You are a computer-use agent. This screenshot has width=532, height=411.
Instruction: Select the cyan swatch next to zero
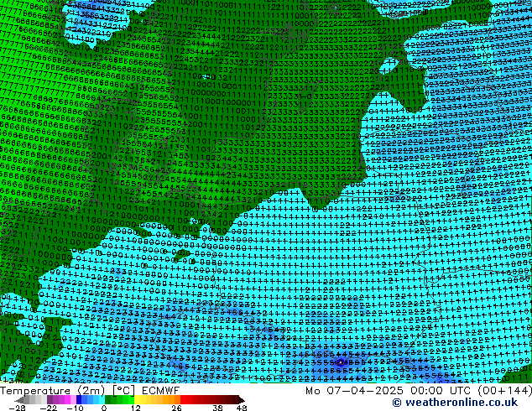(x=102, y=399)
